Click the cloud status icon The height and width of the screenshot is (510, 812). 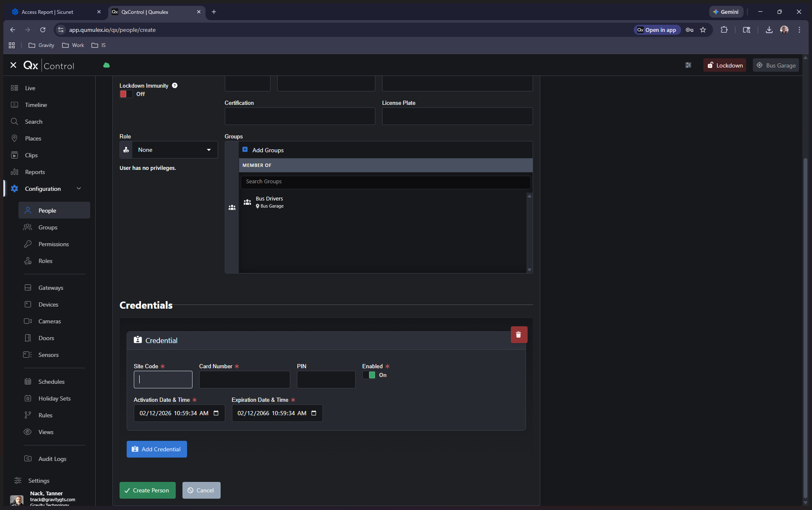tap(107, 65)
